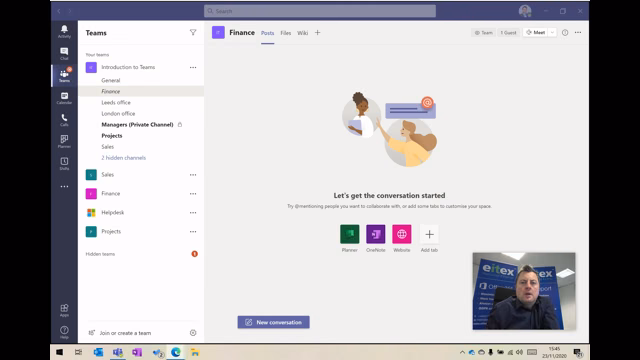Open the Planner icon in sidebar
The height and width of the screenshot is (360, 640).
[64, 142]
